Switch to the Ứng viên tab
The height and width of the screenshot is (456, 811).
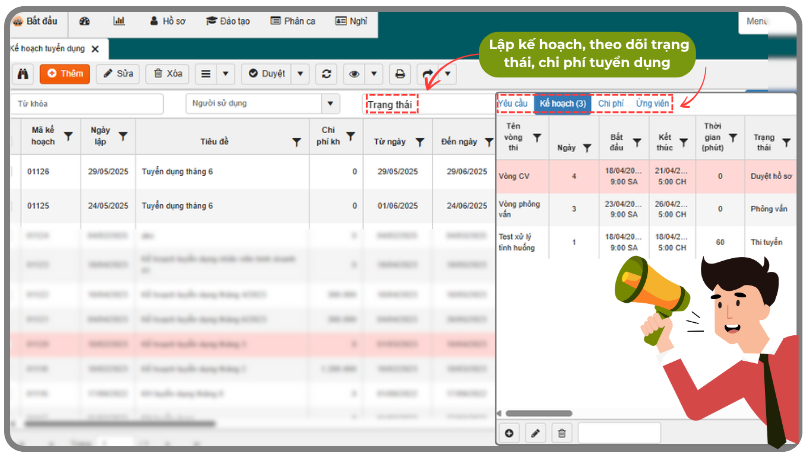point(652,103)
